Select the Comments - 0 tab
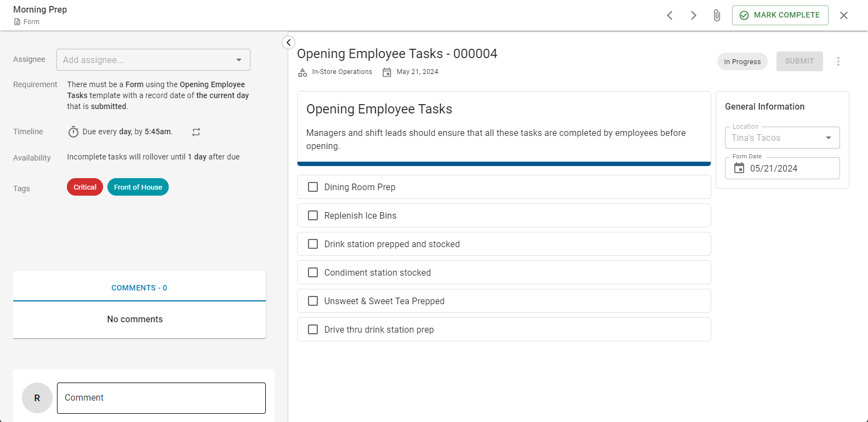This screenshot has width=868, height=422. (139, 288)
